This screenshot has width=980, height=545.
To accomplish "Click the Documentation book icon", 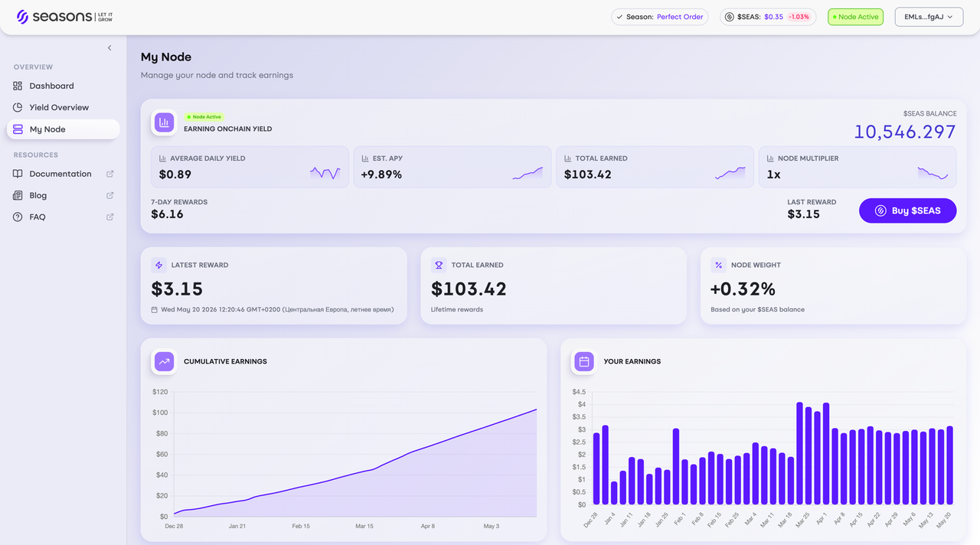I will [18, 174].
